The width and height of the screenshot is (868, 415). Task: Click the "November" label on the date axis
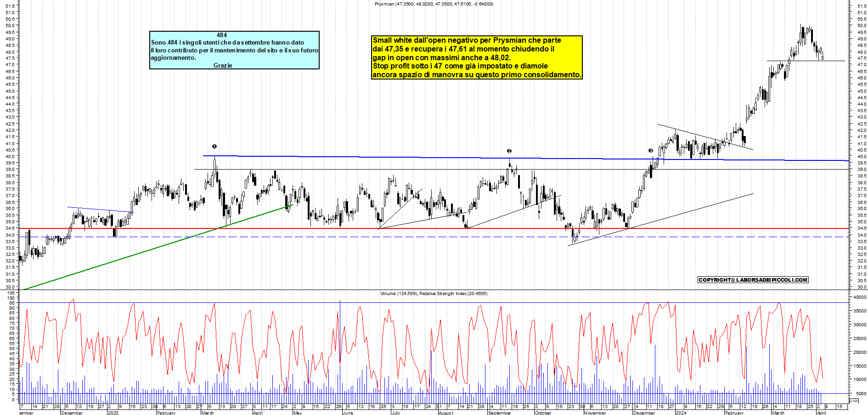(595, 413)
